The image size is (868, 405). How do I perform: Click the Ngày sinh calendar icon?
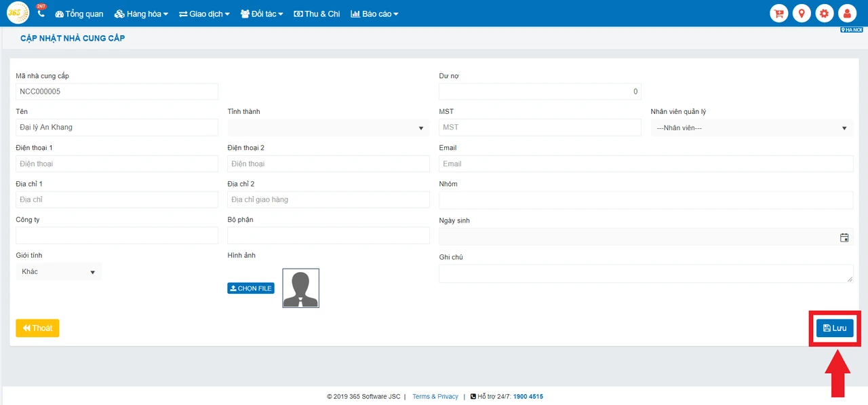coord(844,237)
